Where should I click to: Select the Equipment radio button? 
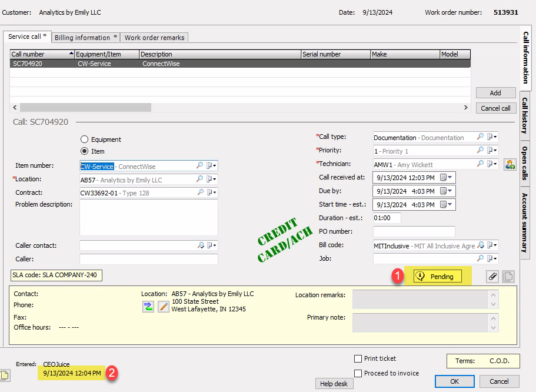pyautogui.click(x=85, y=139)
